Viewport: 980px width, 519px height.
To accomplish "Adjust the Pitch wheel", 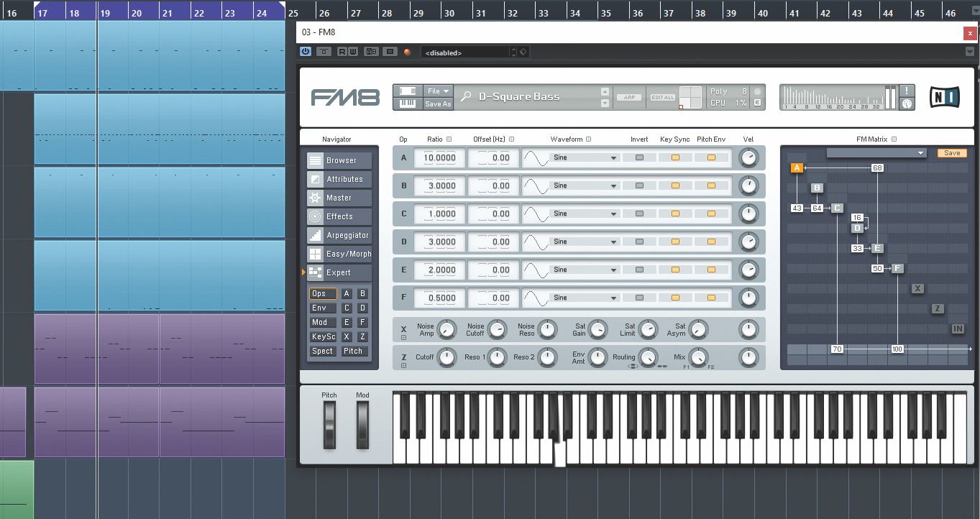I will point(329,424).
